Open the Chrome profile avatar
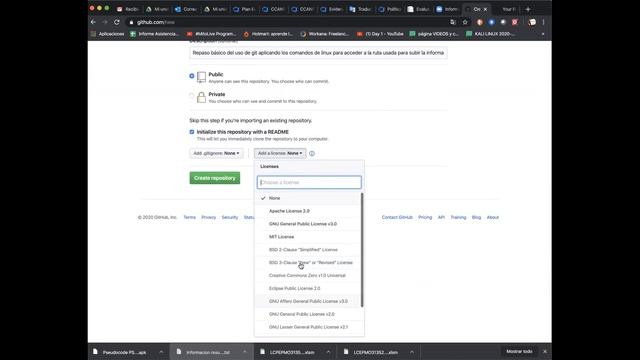 (532, 22)
